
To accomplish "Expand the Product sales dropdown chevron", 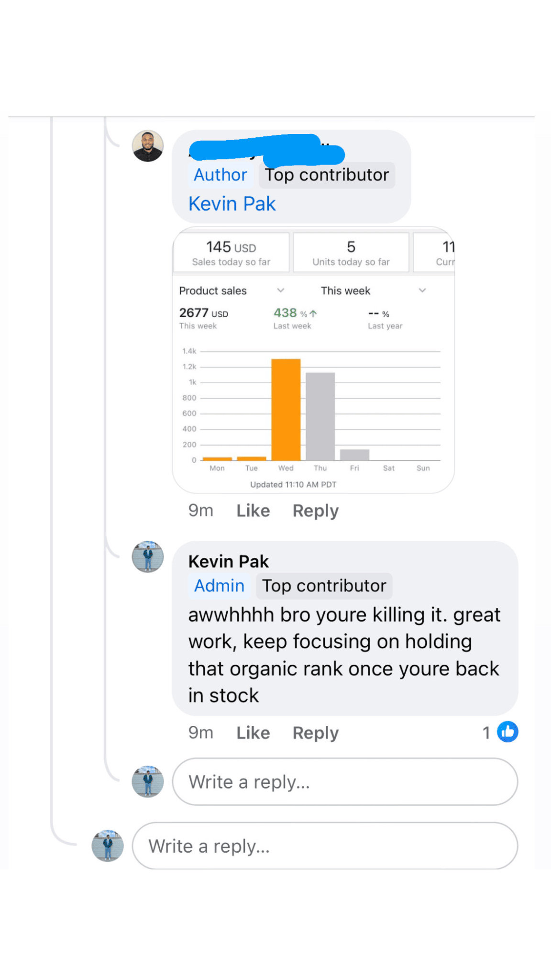I will 281,290.
